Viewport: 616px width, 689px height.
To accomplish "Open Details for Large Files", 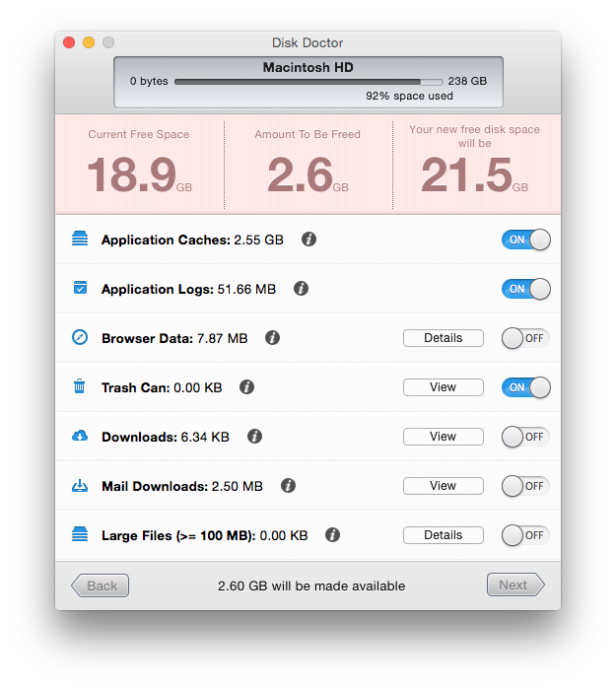I will pyautogui.click(x=444, y=535).
